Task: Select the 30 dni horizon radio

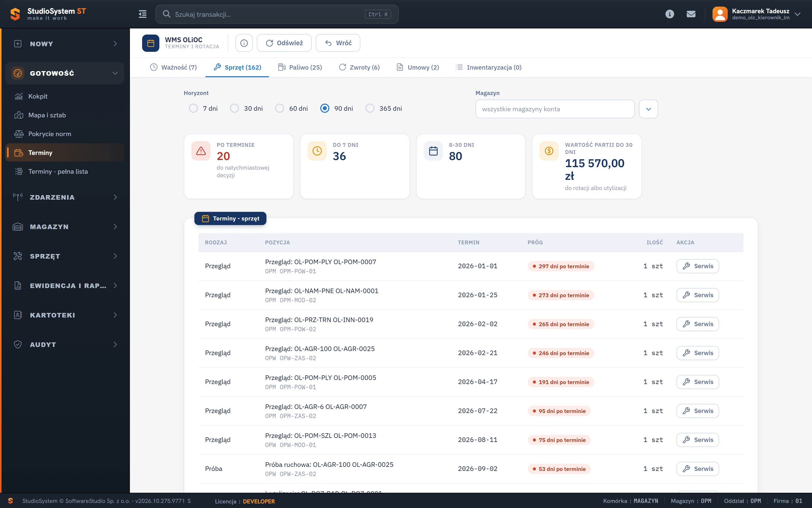Action: tap(234, 108)
